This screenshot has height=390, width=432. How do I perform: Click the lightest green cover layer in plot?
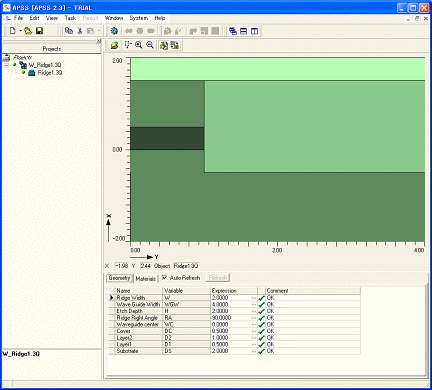(277, 69)
